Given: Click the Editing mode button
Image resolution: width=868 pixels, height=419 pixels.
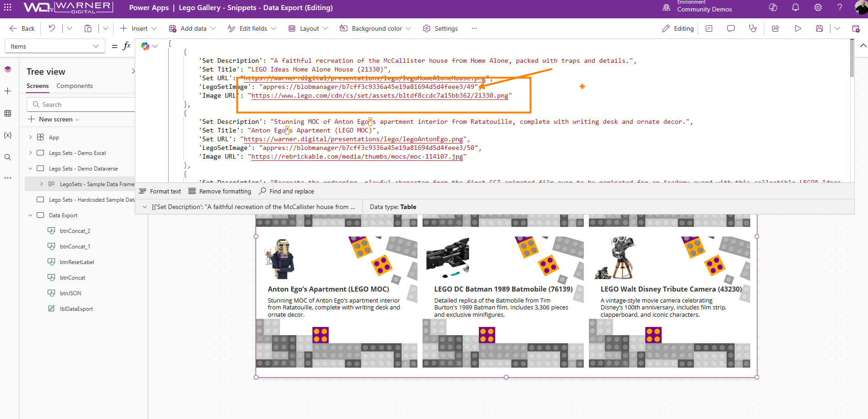Looking at the screenshot, I should point(678,28).
